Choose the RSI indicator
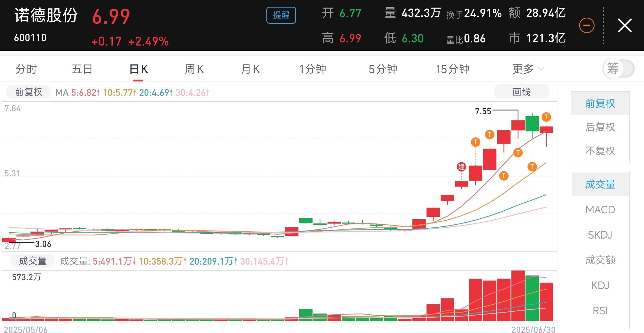This screenshot has width=644, height=333. [600, 311]
